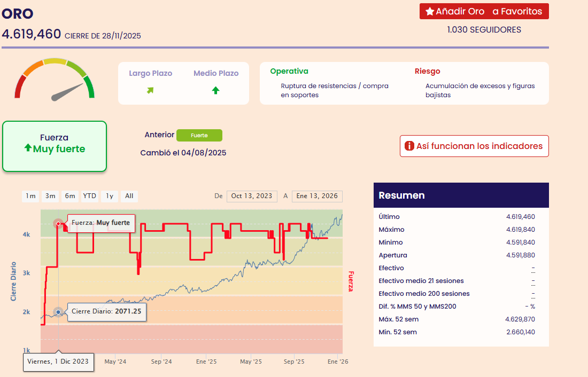Click the May '25 axis label
Viewport: 588px width, 377px height.
pos(251,362)
